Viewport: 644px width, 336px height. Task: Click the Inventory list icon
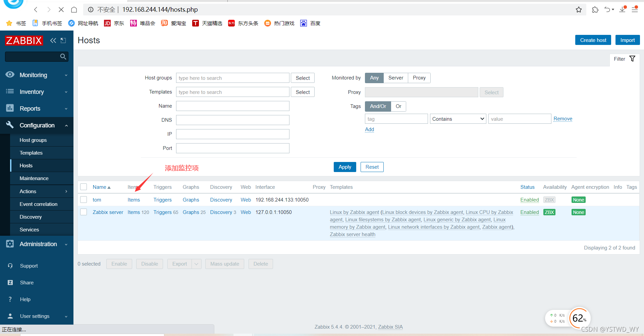point(10,91)
